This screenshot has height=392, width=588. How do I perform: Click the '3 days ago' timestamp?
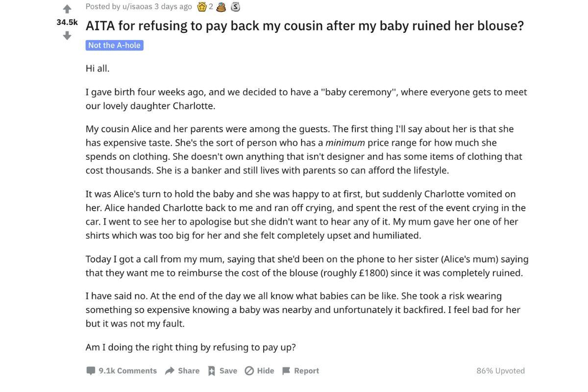click(173, 6)
